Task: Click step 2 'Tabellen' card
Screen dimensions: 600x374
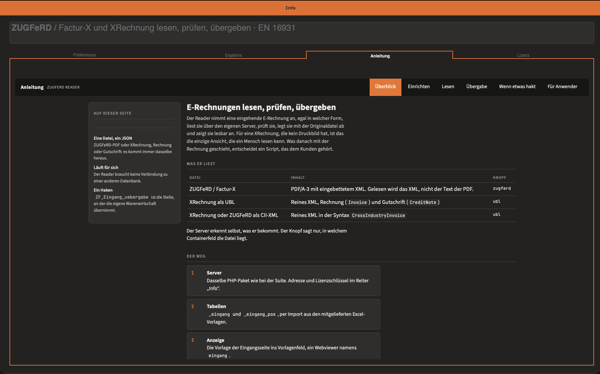Action: click(x=284, y=314)
